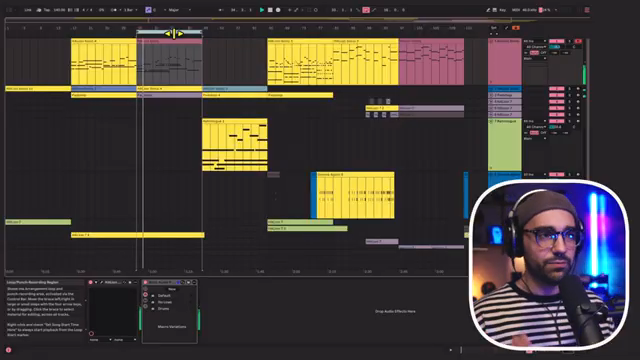The width and height of the screenshot is (640, 360).
Task: Deactivate track 1 with its pink activator
Action: 557,41
